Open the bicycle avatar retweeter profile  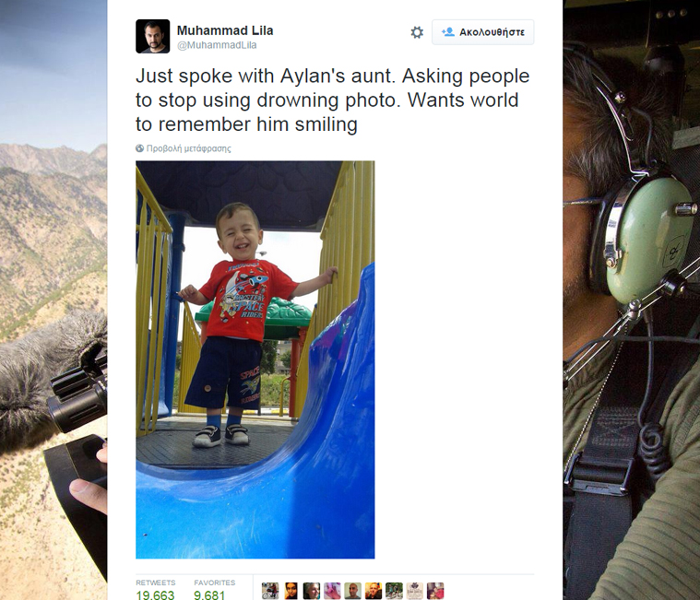[x=270, y=591]
